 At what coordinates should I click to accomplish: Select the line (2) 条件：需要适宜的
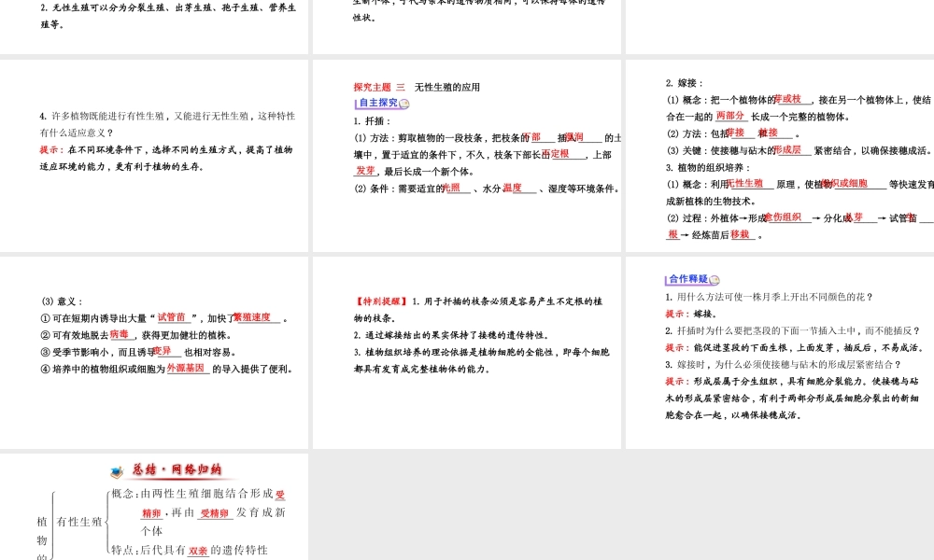tap(487, 188)
